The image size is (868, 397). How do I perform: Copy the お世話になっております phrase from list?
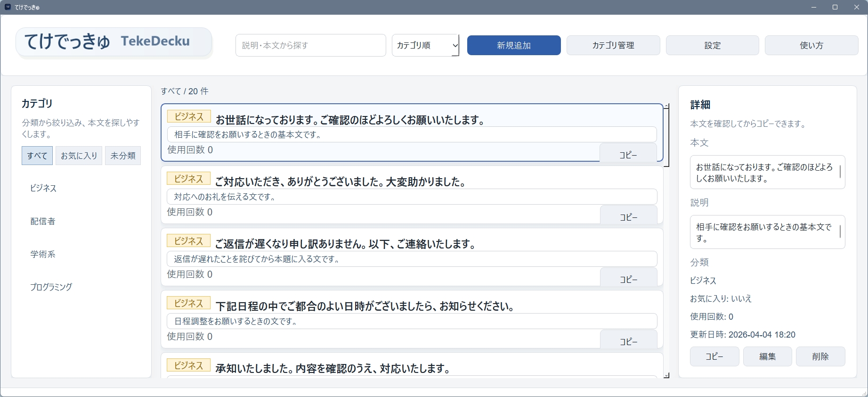click(628, 154)
